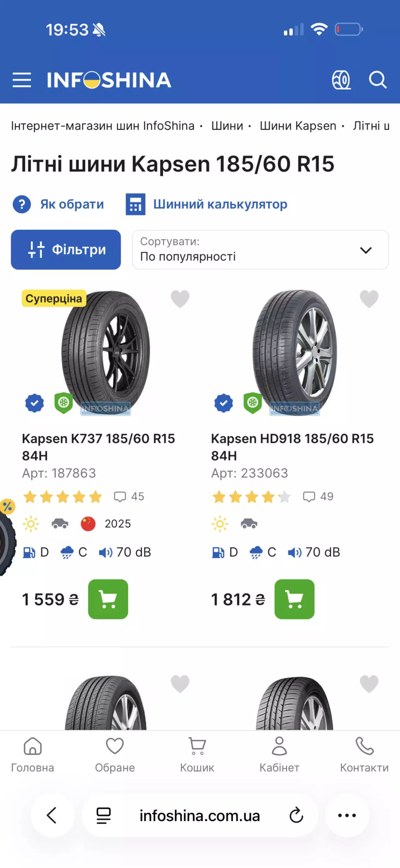The height and width of the screenshot is (868, 400).
Task: Toggle favorite heart on third tire
Action: 180,684
